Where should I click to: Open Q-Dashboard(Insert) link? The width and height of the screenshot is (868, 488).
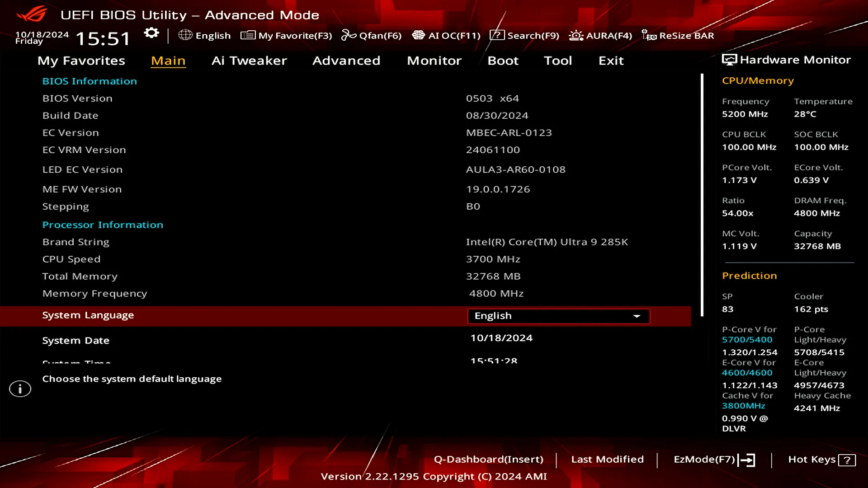tap(488, 460)
